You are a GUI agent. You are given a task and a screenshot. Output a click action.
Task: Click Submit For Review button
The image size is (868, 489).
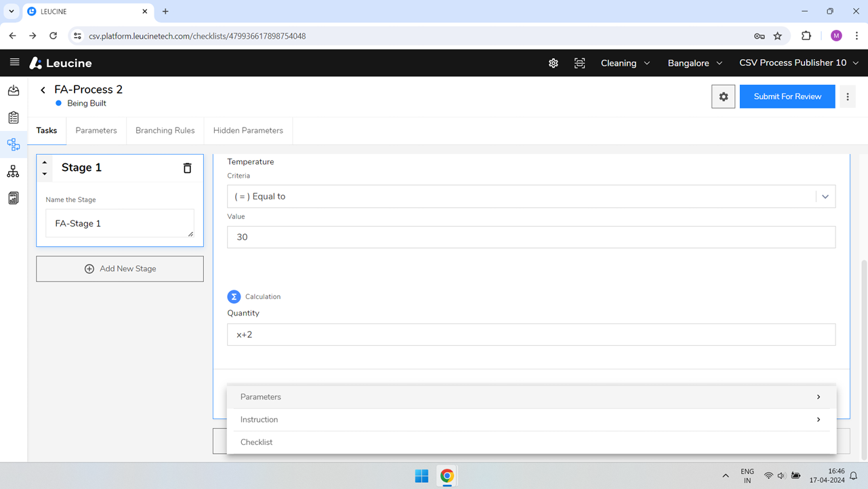(787, 96)
